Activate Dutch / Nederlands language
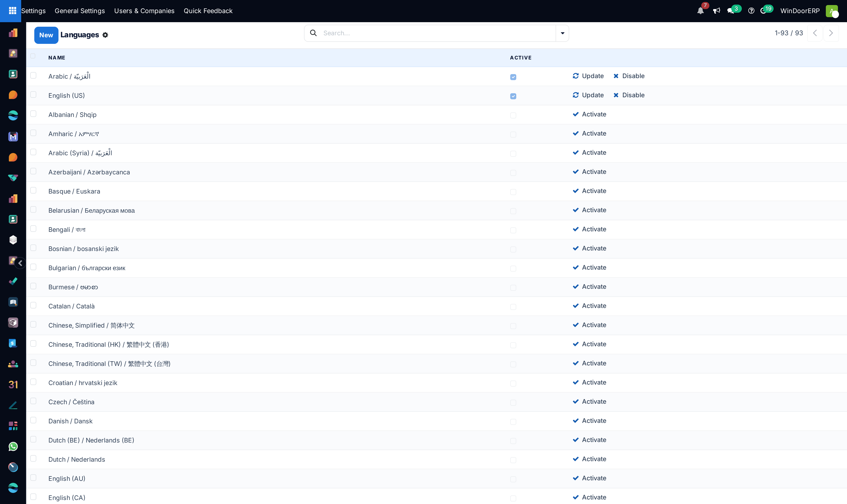The width and height of the screenshot is (847, 504). pyautogui.click(x=589, y=459)
